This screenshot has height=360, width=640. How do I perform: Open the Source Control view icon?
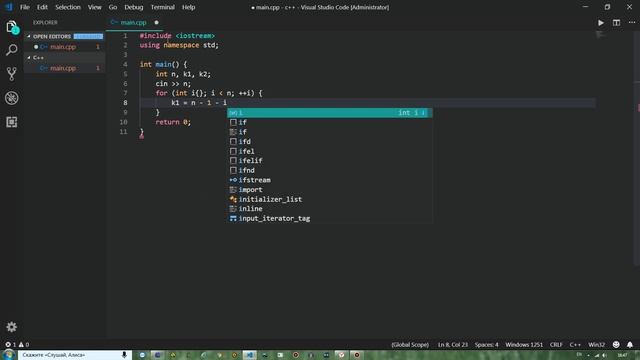[x=12, y=74]
